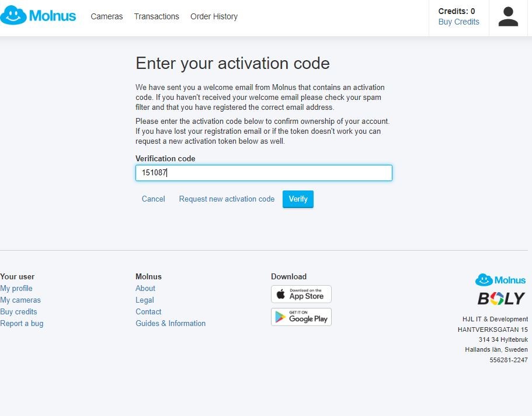The height and width of the screenshot is (416, 532).
Task: Click the Download on the App Store badge
Action: coord(301,294)
